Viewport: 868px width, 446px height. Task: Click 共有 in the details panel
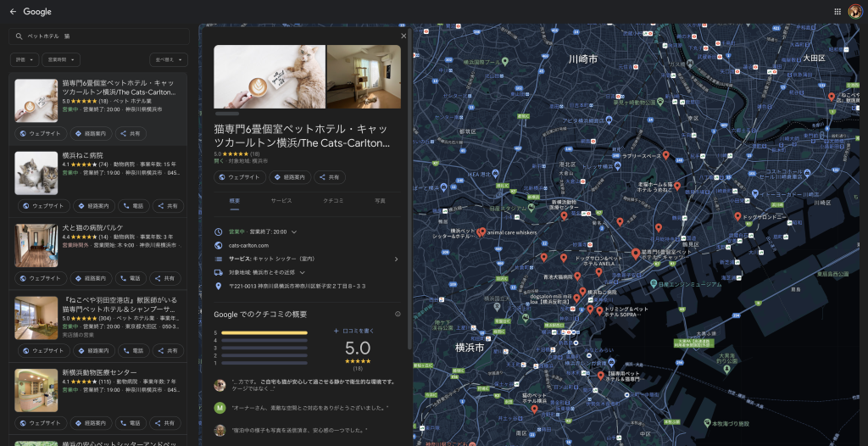pos(330,177)
